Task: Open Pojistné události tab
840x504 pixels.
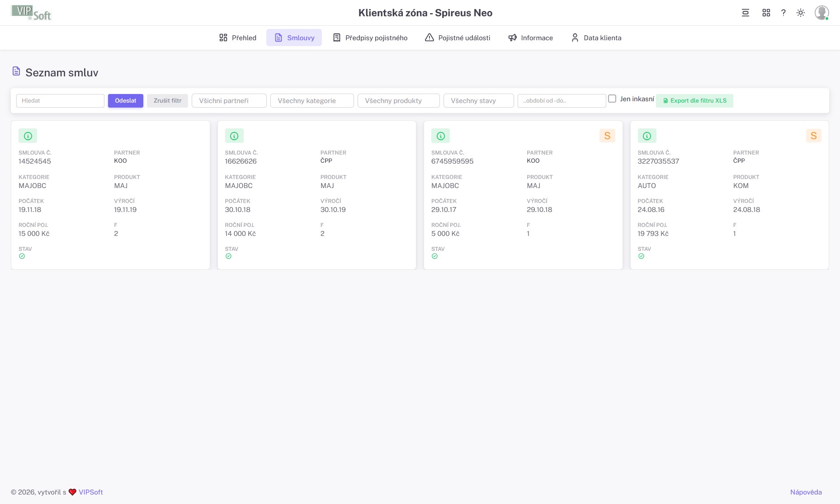Action: (458, 38)
